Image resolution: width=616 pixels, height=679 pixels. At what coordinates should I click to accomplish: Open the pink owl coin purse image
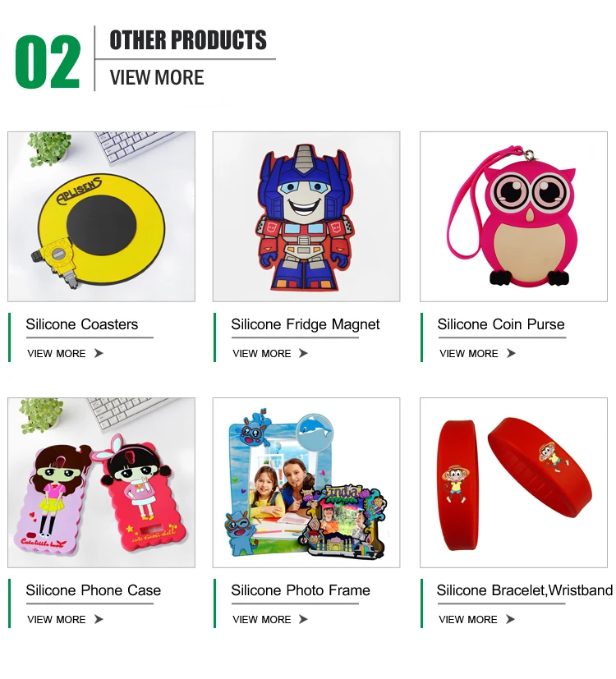(514, 217)
